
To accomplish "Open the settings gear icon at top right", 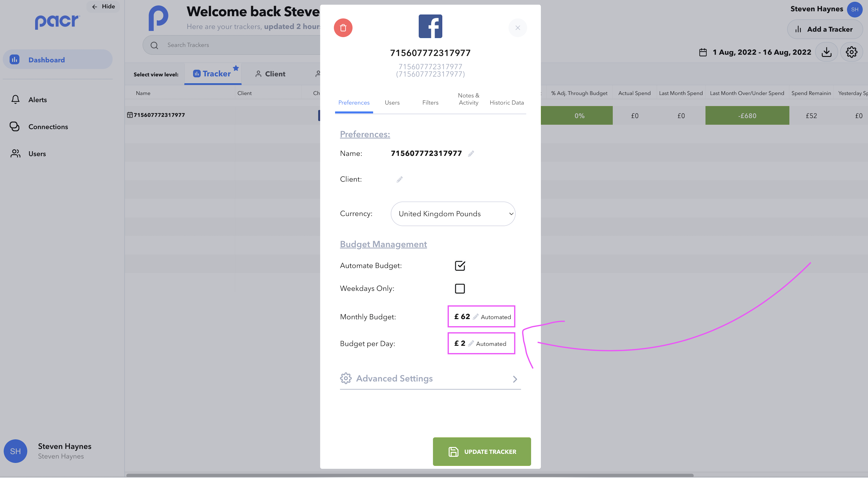I will [x=851, y=52].
